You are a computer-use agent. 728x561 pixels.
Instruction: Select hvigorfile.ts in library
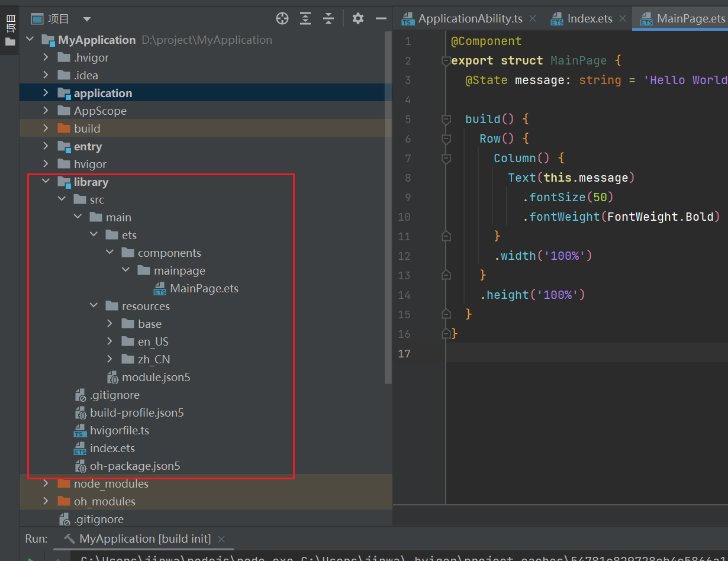(120, 430)
